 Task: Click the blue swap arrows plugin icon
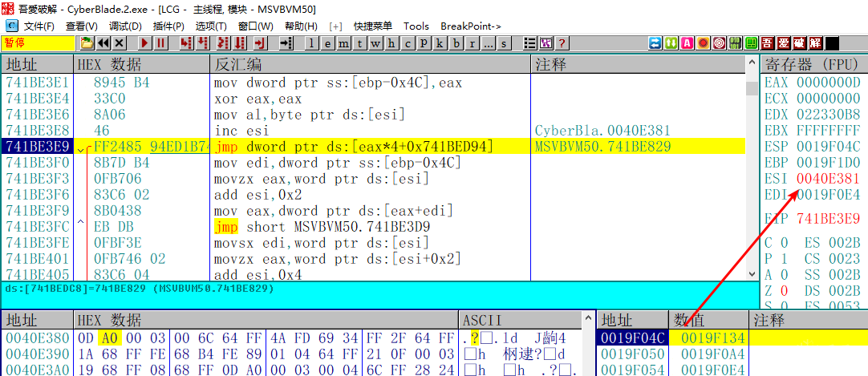click(x=655, y=43)
